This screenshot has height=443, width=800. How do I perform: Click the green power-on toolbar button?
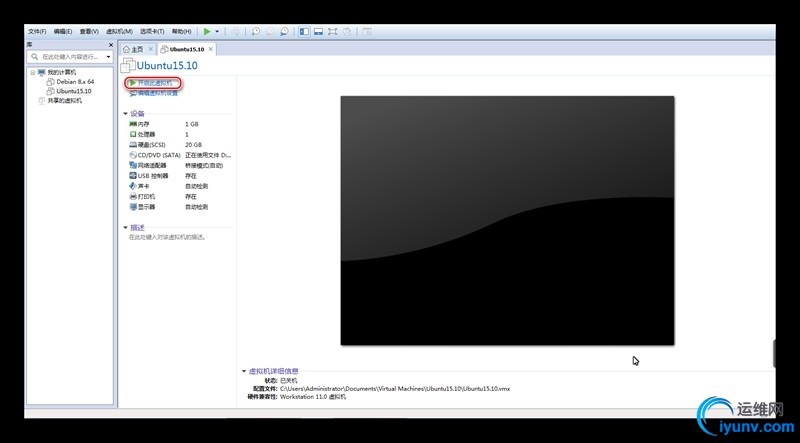(x=207, y=32)
